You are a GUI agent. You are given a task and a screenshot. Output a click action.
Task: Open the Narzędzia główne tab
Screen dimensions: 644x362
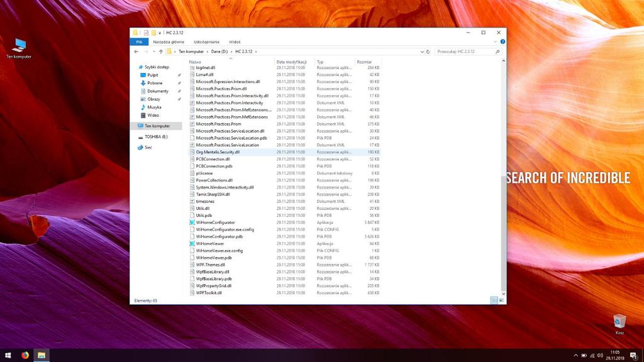(169, 42)
